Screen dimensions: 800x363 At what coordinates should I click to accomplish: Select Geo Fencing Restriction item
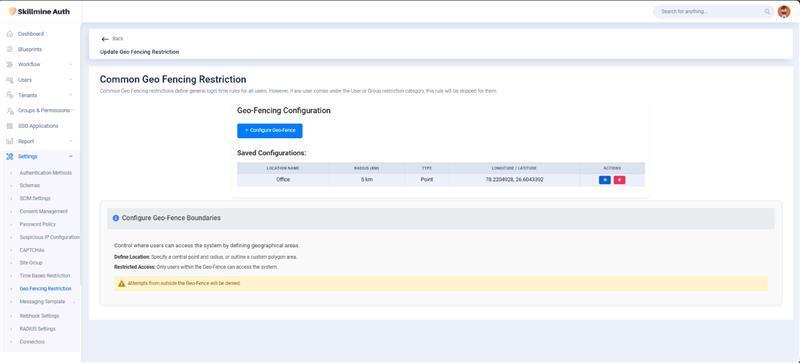click(x=45, y=289)
